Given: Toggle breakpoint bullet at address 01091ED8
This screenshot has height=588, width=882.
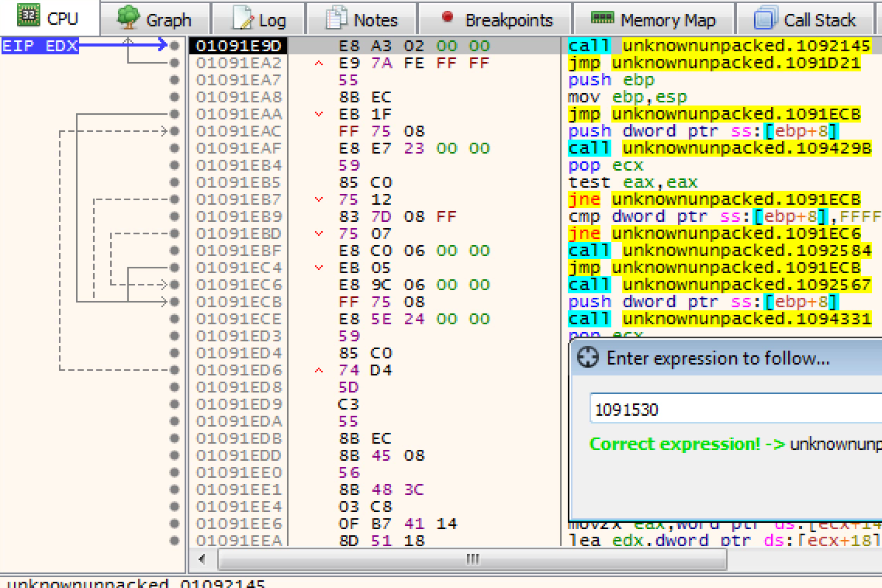Looking at the screenshot, I should click(175, 387).
